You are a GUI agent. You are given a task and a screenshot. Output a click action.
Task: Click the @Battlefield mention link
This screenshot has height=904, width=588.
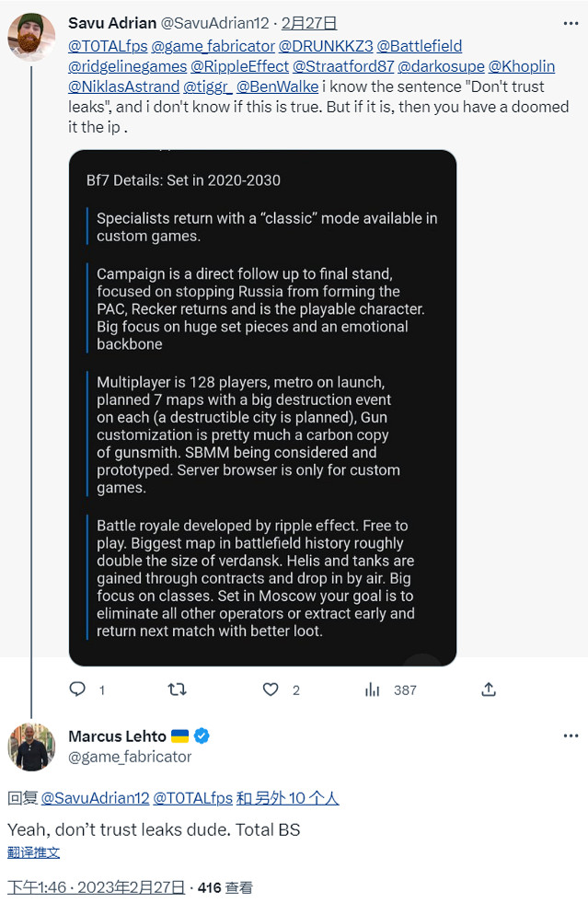(x=420, y=46)
